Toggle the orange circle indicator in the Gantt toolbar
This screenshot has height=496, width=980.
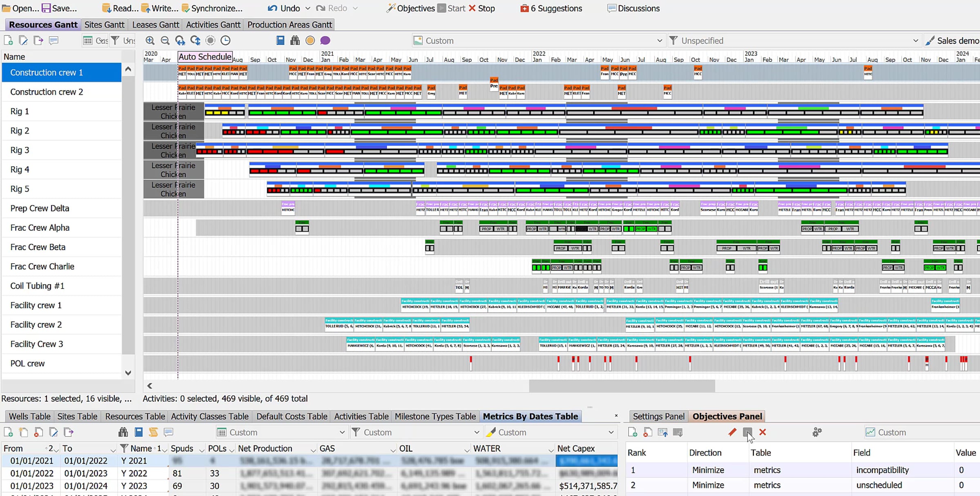click(310, 40)
